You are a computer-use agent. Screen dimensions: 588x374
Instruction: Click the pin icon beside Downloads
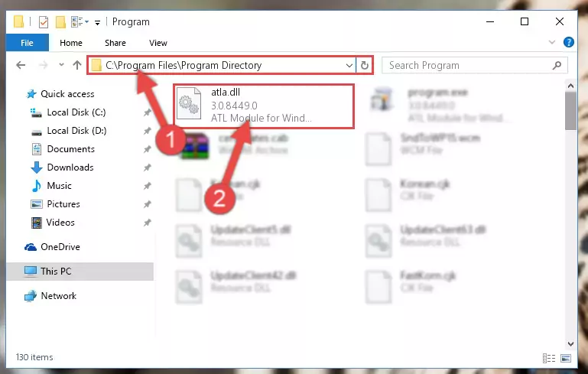(x=147, y=167)
